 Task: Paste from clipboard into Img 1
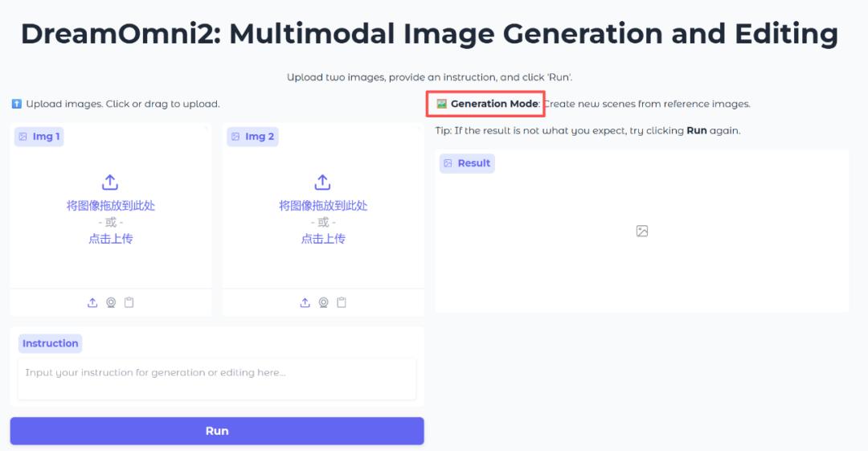[x=129, y=302]
